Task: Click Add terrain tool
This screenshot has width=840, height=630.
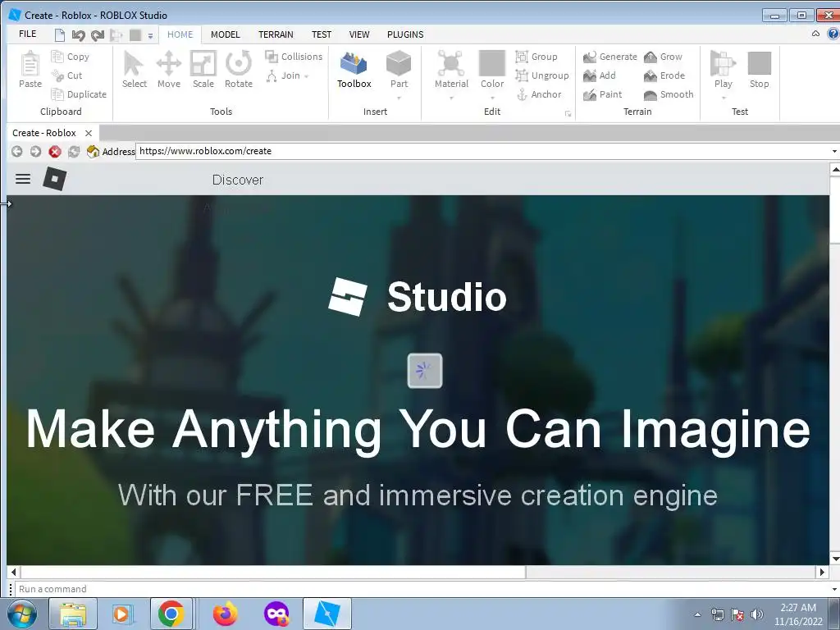Action: [x=599, y=75]
